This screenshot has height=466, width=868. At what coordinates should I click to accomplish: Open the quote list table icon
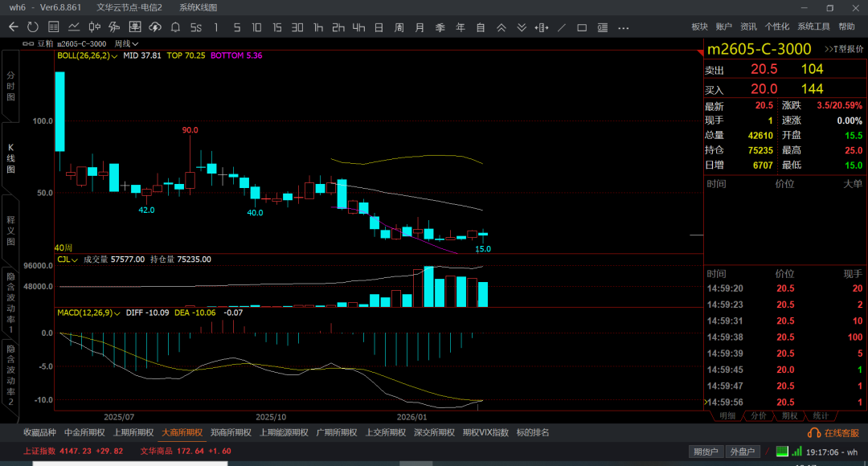[x=52, y=27]
